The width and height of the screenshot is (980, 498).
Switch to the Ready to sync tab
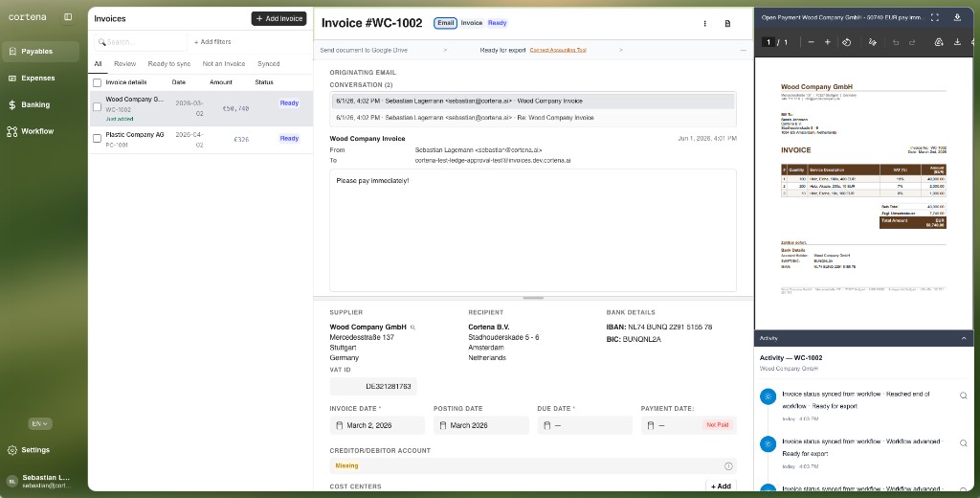(x=169, y=64)
